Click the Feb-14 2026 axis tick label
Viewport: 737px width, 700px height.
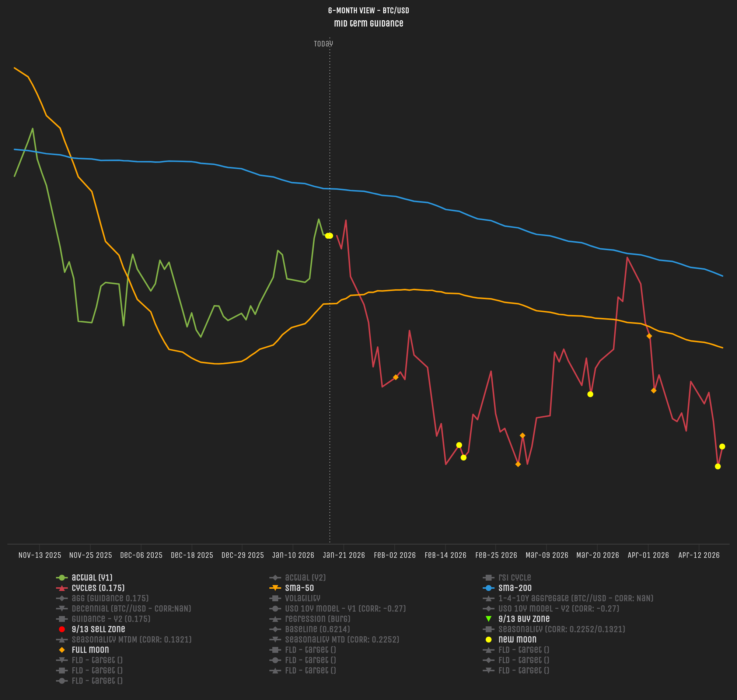pos(445,555)
